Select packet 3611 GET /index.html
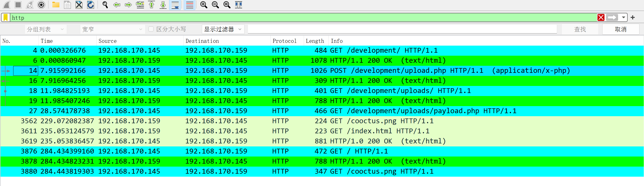 322,131
